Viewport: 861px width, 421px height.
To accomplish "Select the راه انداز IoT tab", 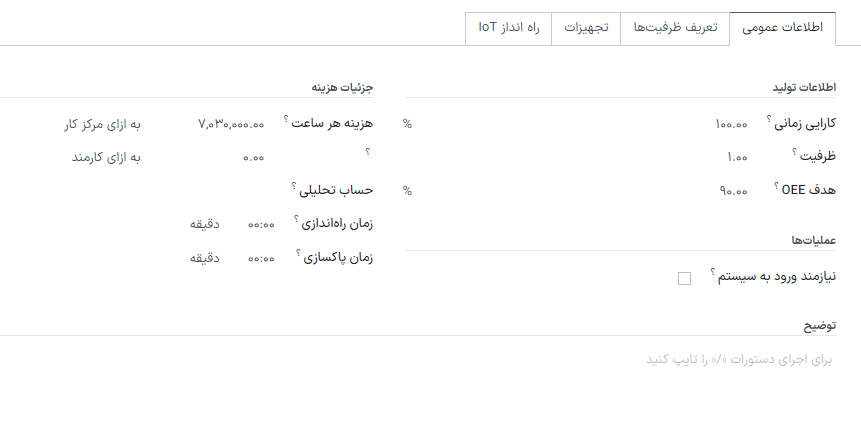I will [509, 28].
